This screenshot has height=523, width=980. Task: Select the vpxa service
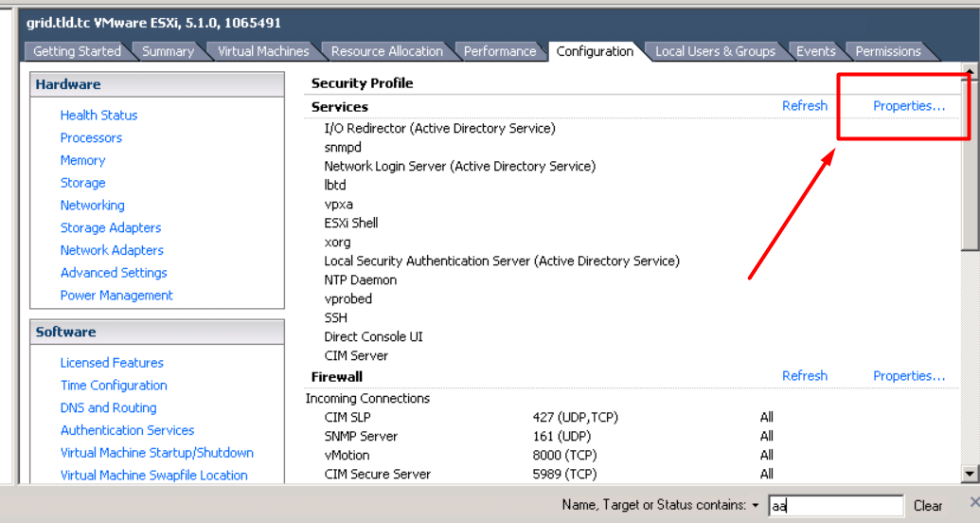(x=338, y=205)
